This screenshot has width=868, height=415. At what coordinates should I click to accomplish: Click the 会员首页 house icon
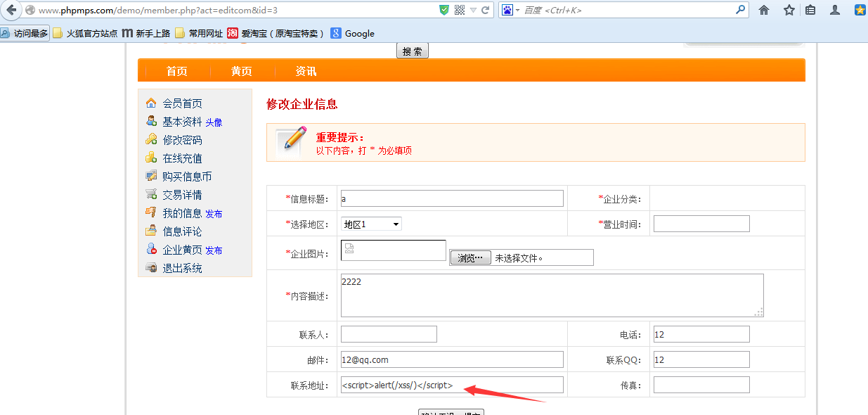pos(151,103)
